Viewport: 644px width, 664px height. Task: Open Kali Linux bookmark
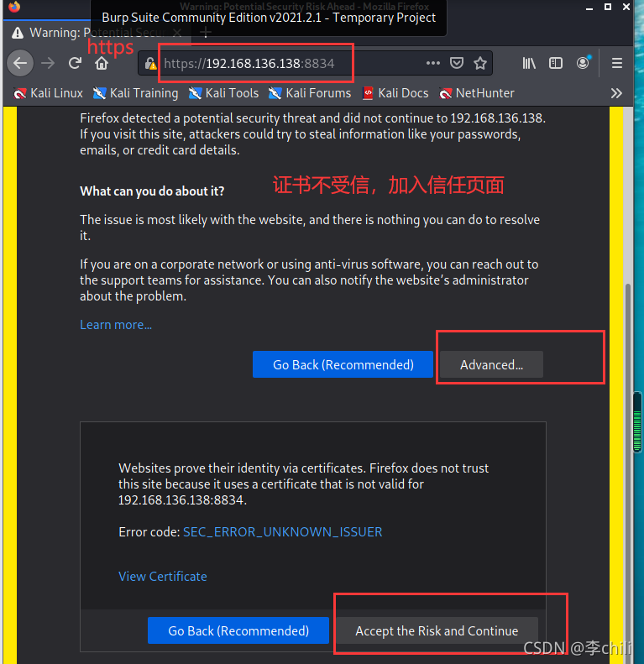pyautogui.click(x=48, y=93)
